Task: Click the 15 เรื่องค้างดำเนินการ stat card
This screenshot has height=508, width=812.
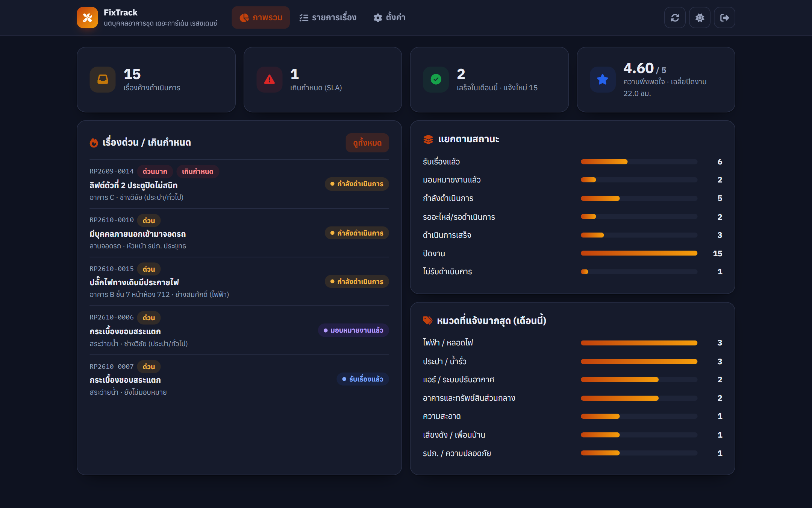Action: [x=156, y=79]
